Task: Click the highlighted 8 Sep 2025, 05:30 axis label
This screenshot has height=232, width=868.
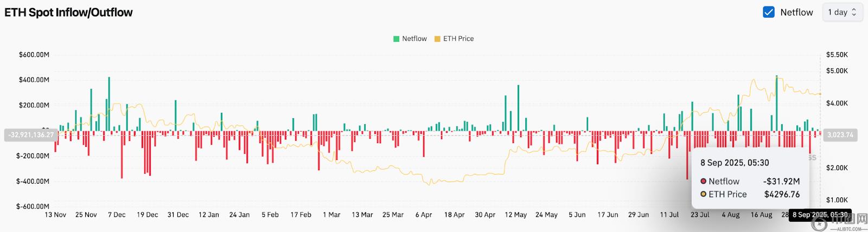Action: tap(820, 215)
